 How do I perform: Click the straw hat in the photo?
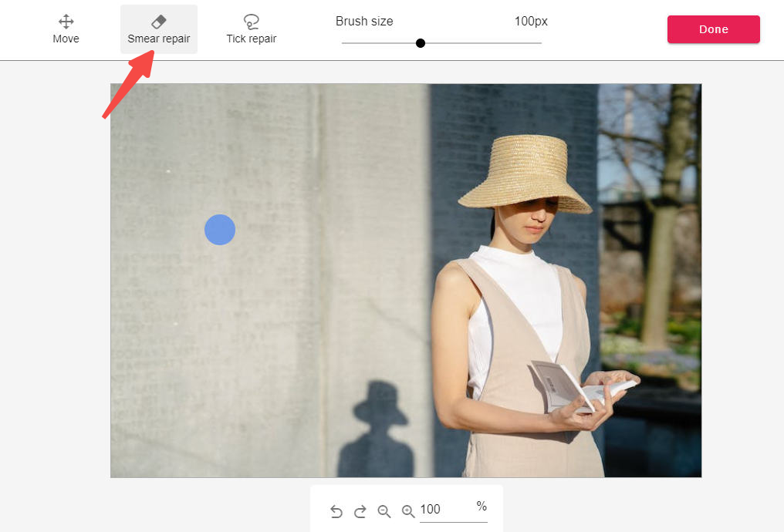point(525,173)
